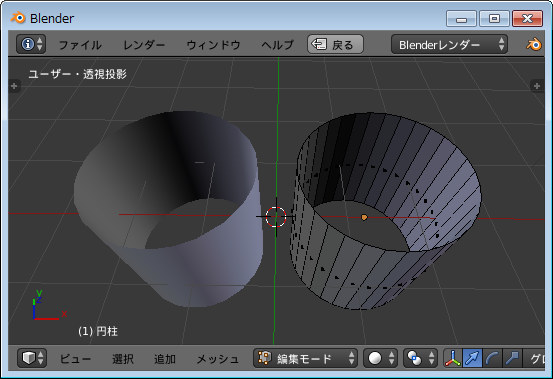Click the Blender logo icon in header

(x=534, y=44)
